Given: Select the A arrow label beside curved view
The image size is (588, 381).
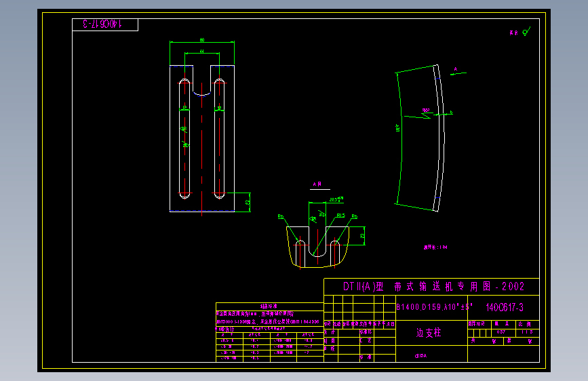Looking at the screenshot, I should [456, 69].
